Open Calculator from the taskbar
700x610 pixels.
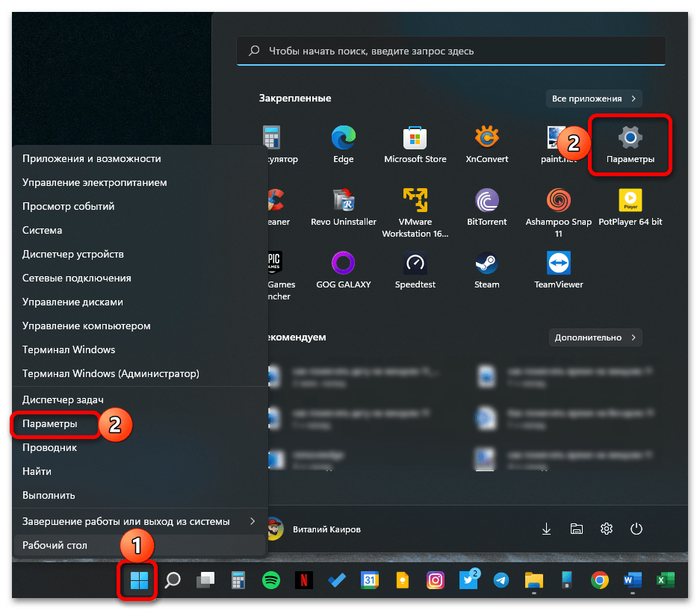pyautogui.click(x=238, y=580)
